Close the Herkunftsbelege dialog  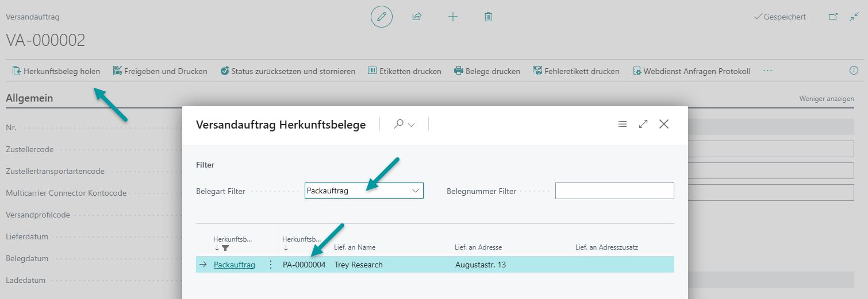pos(664,124)
